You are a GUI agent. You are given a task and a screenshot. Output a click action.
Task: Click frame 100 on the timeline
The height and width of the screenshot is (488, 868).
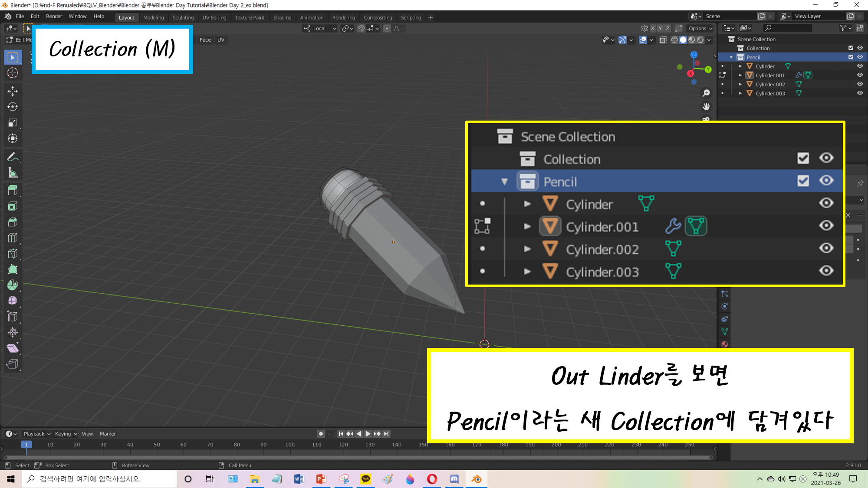coord(290,445)
